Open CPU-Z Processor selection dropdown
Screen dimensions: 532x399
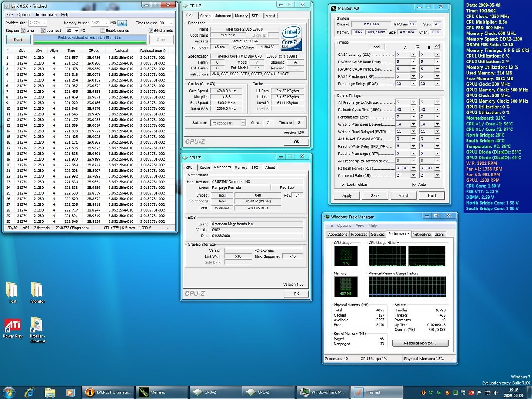click(243, 123)
